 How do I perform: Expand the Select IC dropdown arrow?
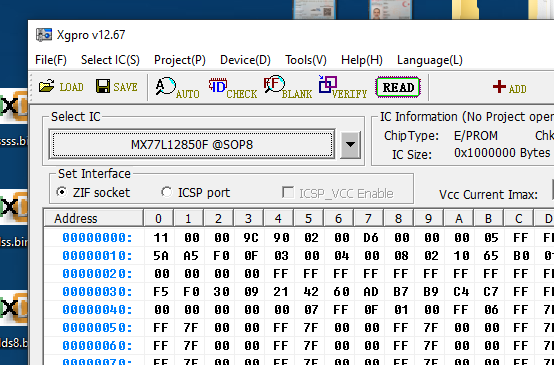coord(350,145)
